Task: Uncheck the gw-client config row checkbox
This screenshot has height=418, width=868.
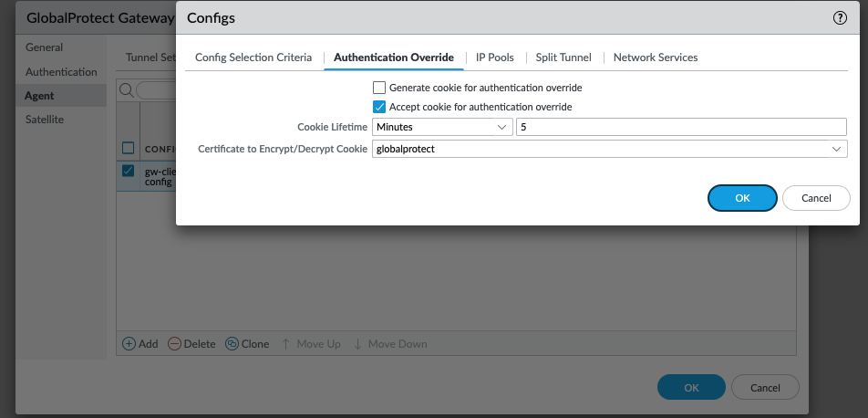Action: (128, 171)
